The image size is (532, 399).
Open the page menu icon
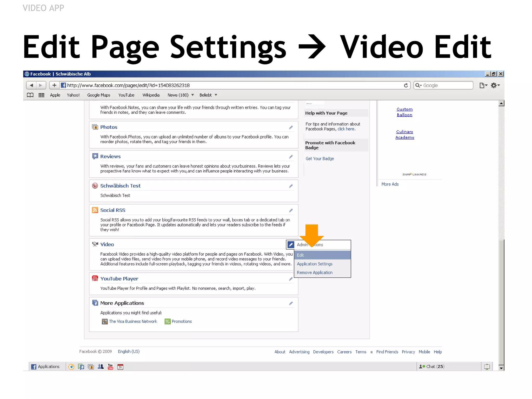pos(483,85)
